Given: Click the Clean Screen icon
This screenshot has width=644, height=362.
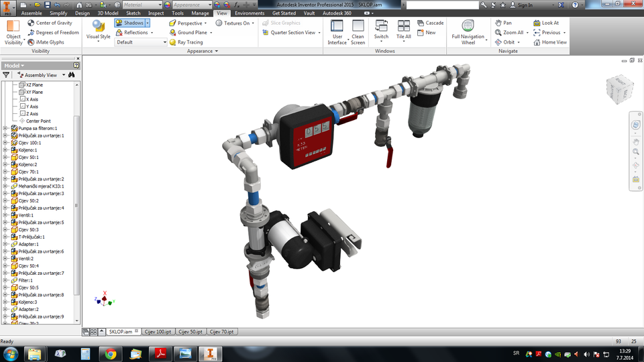Looking at the screenshot, I should [x=358, y=27].
